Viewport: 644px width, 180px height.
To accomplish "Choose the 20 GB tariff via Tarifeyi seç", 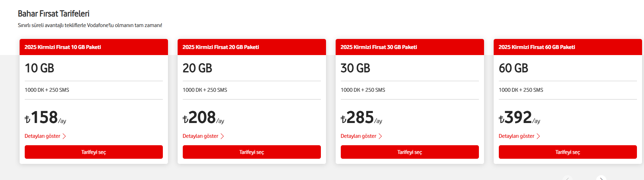I will 251,152.
